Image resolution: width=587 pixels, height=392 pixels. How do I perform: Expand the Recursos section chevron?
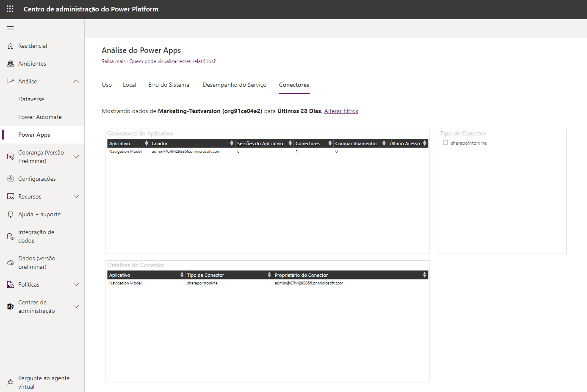tap(76, 196)
